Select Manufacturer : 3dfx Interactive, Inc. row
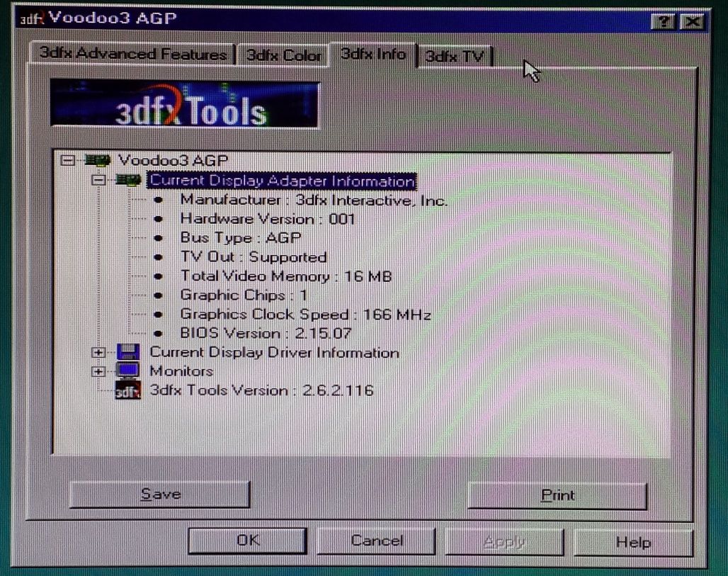 pyautogui.click(x=314, y=201)
